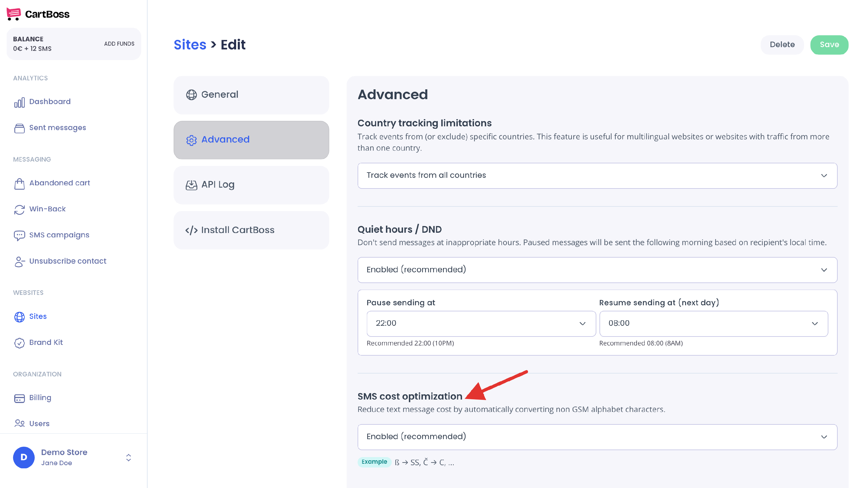Open the API Log tab label
This screenshot has width=868, height=488.
pos(218,184)
